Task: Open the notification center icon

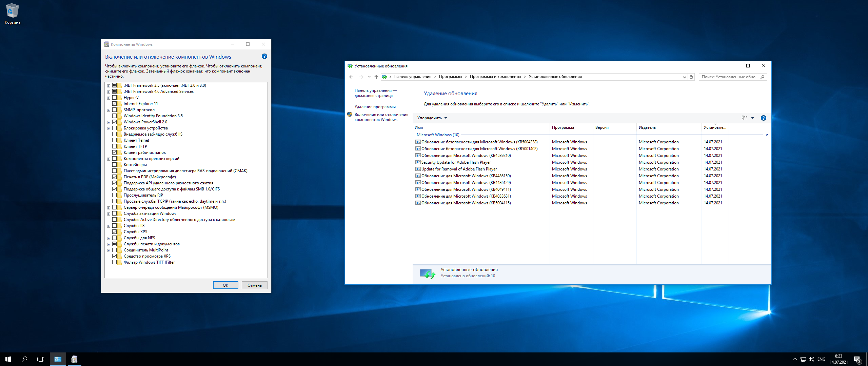Action: coord(857,360)
